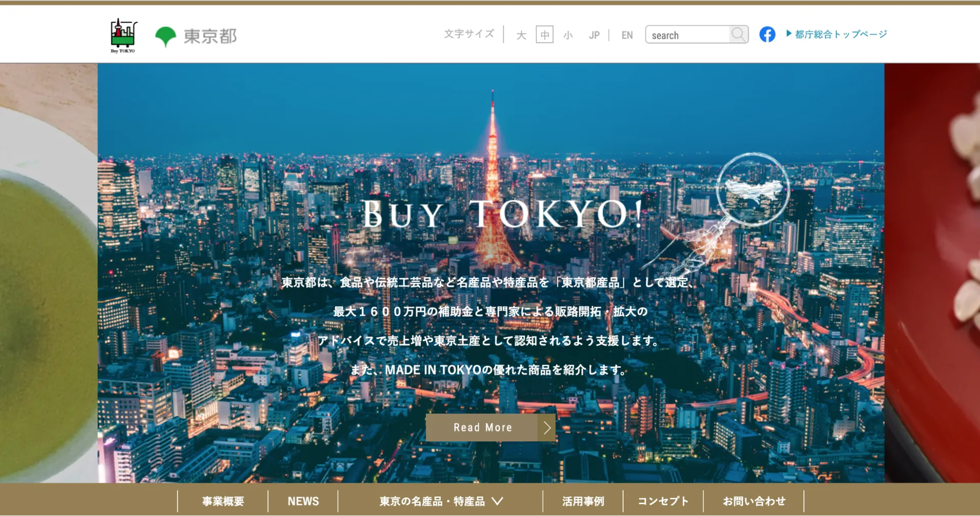Click the Buy TOKYO logo icon
The width and height of the screenshot is (980, 516).
pyautogui.click(x=124, y=35)
